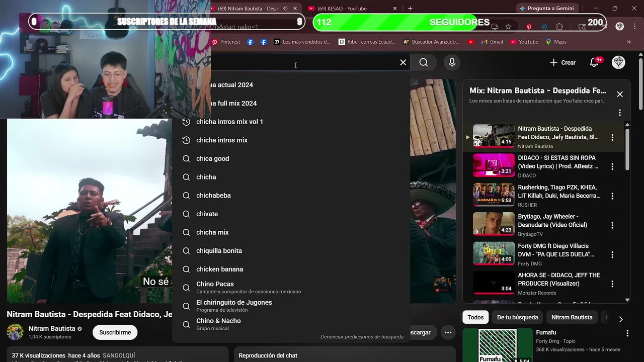This screenshot has width=644, height=362.
Task: Close the Mix playlist panel
Action: 620,94
